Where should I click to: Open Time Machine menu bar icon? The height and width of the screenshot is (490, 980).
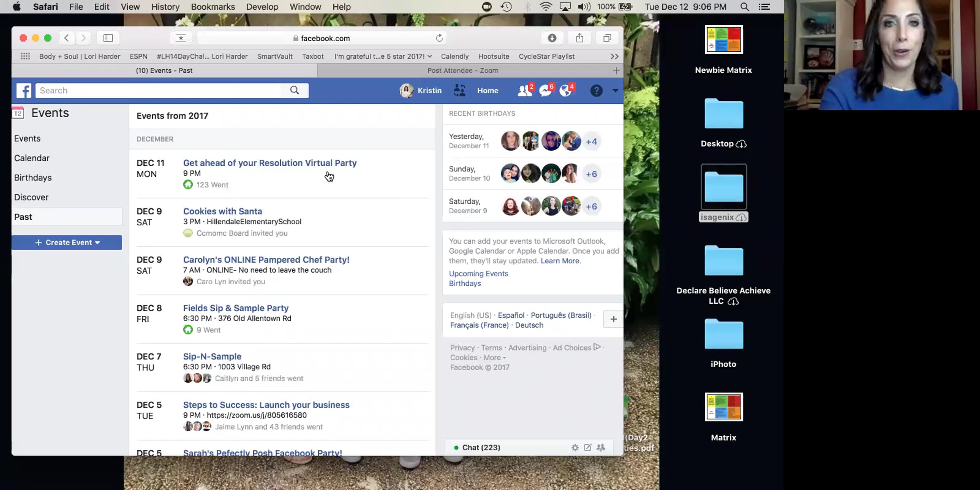pyautogui.click(x=506, y=7)
